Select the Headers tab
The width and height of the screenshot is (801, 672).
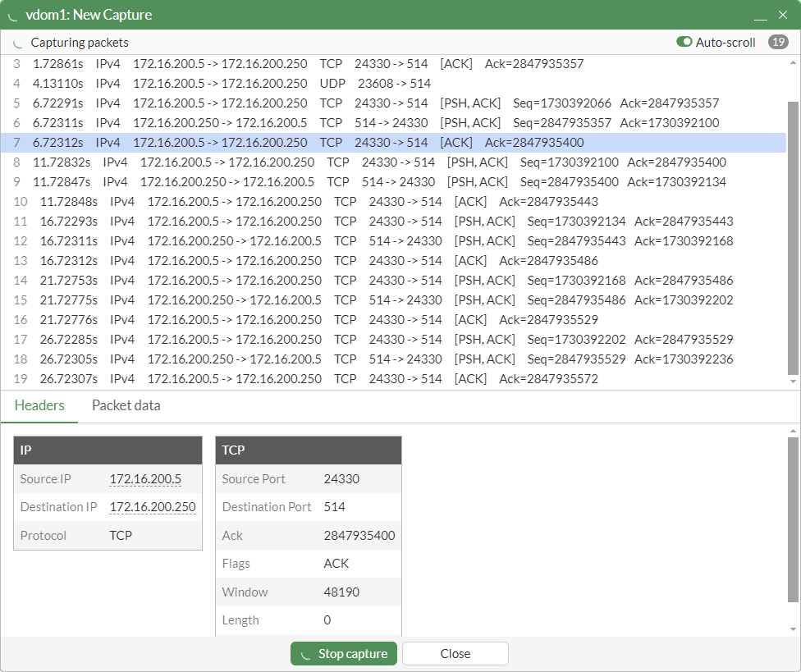(x=39, y=405)
